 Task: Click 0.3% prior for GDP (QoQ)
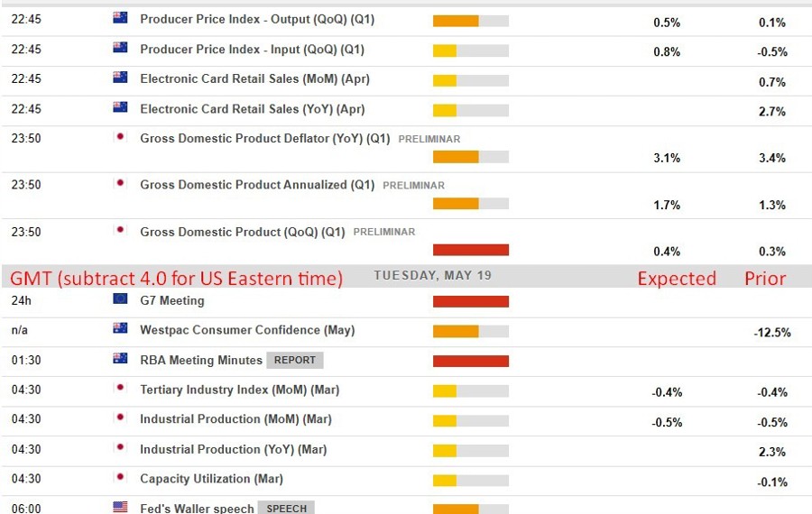(x=772, y=252)
